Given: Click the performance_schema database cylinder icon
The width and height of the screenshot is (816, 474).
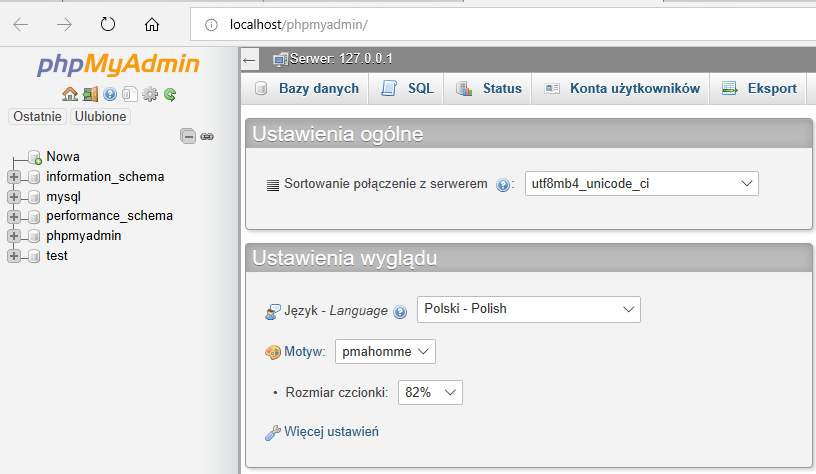Looking at the screenshot, I should coord(34,216).
